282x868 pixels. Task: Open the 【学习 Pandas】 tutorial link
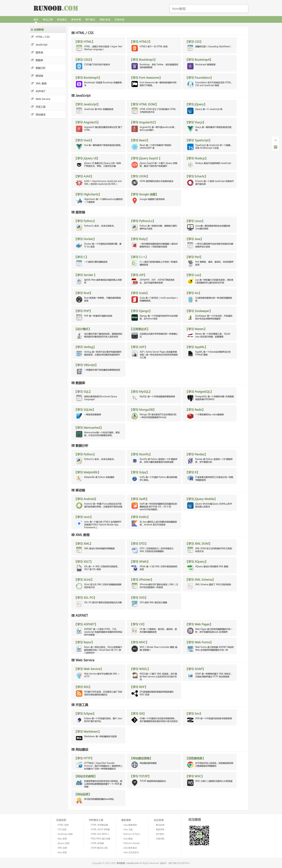point(196,454)
